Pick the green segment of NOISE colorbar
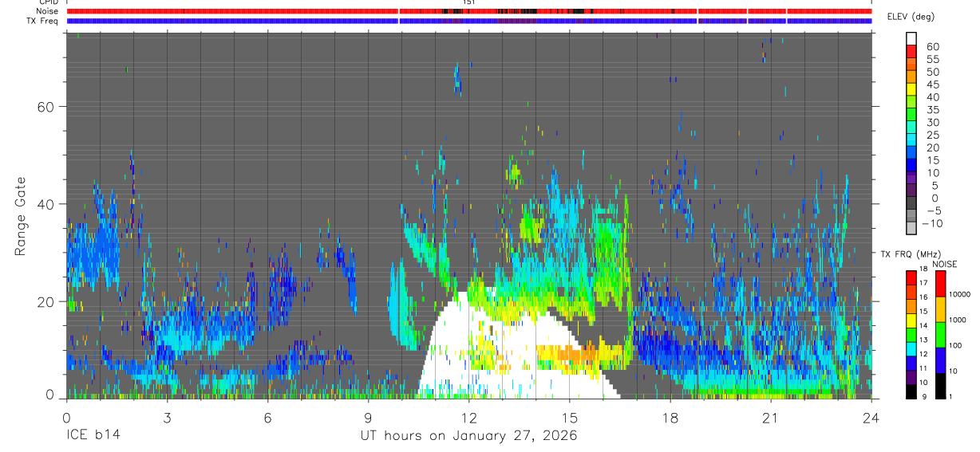Image resolution: width=980 pixels, height=452 pixels. [x=939, y=334]
